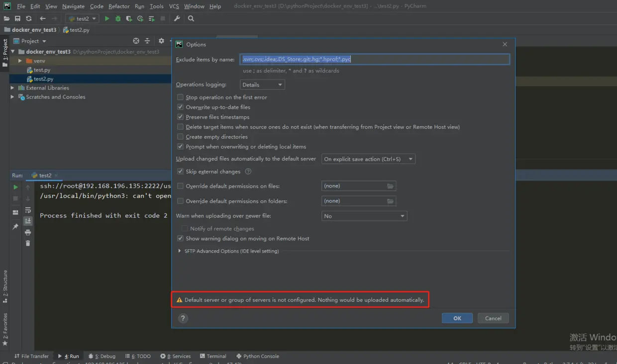The image size is (617, 364).
Task: Open Operations logging Details dropdown
Action: [x=262, y=85]
